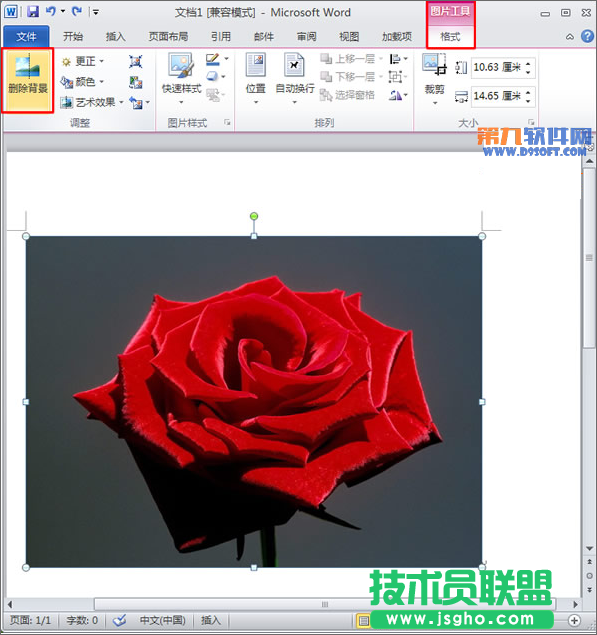Open the 快速样式 (Quick Styles) gallery
597x635 pixels.
click(181, 78)
